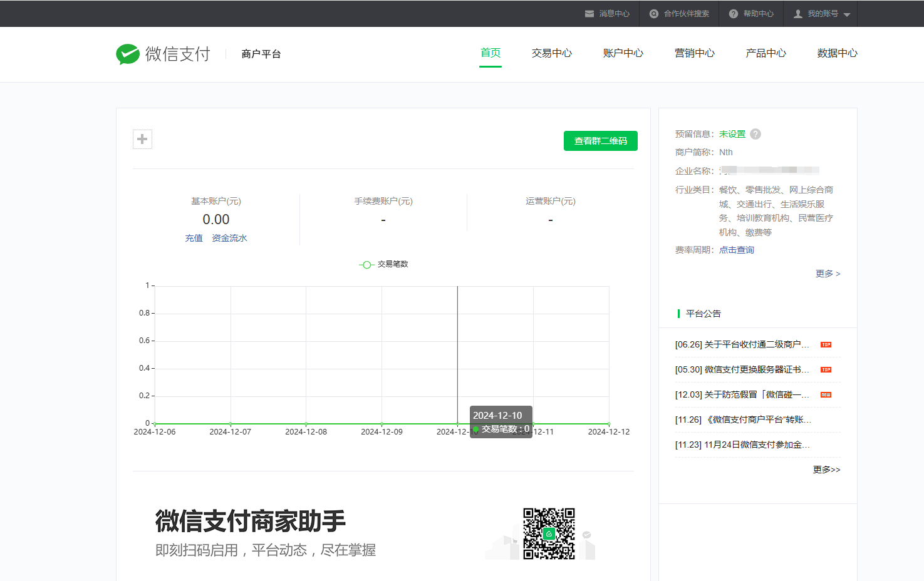Screen dimensions: 924x581
Task: Click the 充值 link
Action: pyautogui.click(x=194, y=239)
